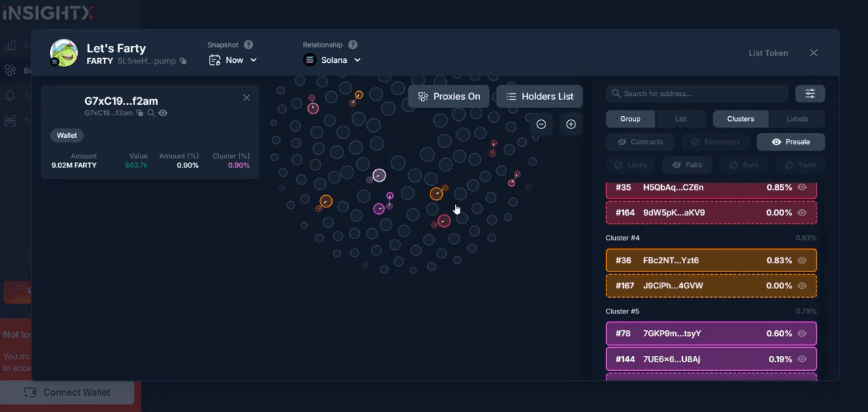Hide holder #36 with eye icon

802,261
